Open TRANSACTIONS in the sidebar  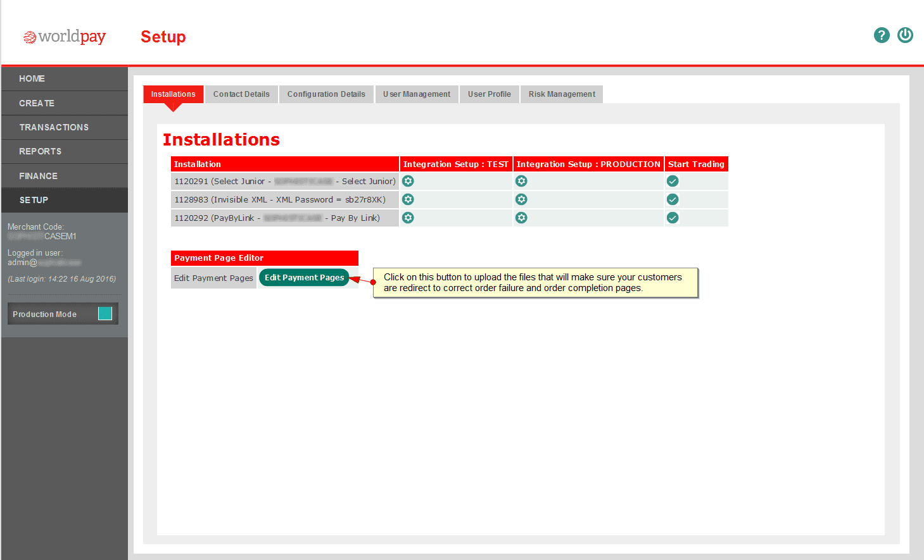click(65, 127)
